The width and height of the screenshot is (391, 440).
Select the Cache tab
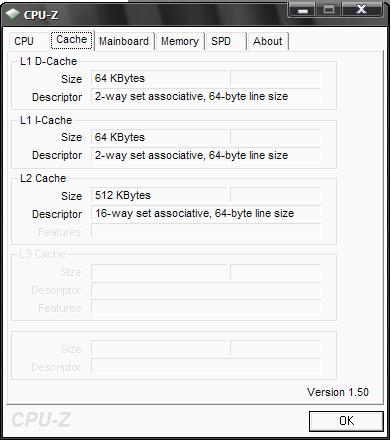click(x=72, y=40)
